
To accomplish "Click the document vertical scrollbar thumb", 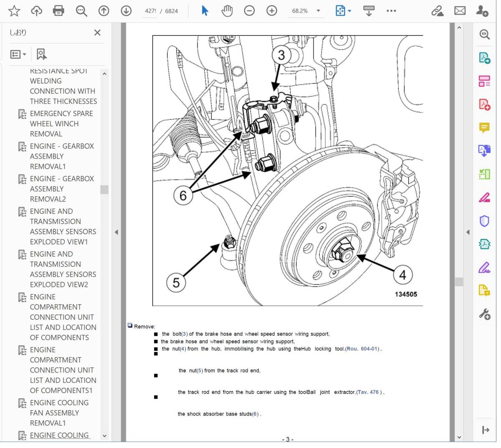I will 459,282.
